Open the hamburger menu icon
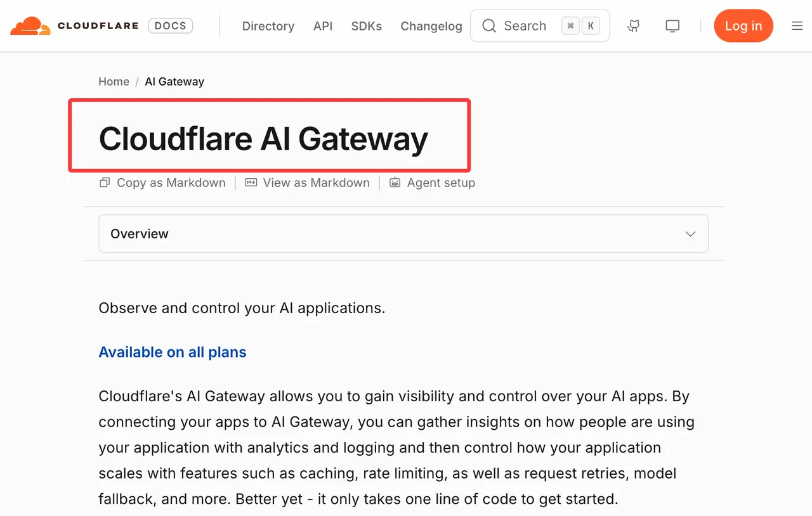 pyautogui.click(x=797, y=26)
